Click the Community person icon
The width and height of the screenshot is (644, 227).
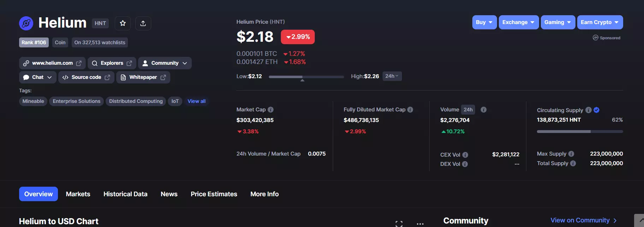[x=145, y=63]
